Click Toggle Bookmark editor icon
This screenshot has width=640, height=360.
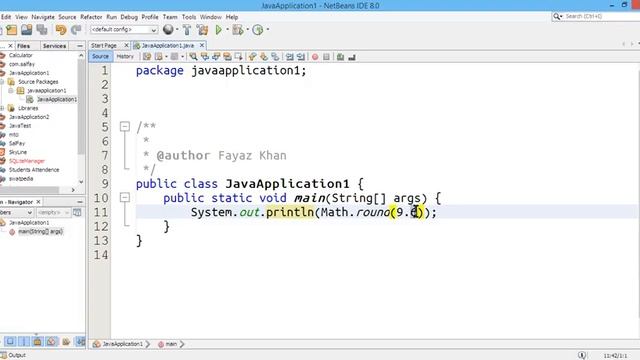tap(275, 57)
